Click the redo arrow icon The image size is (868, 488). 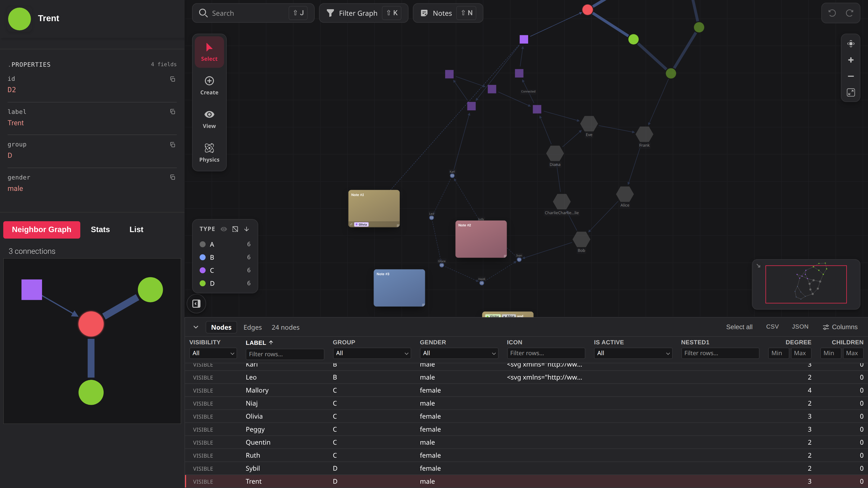850,13
